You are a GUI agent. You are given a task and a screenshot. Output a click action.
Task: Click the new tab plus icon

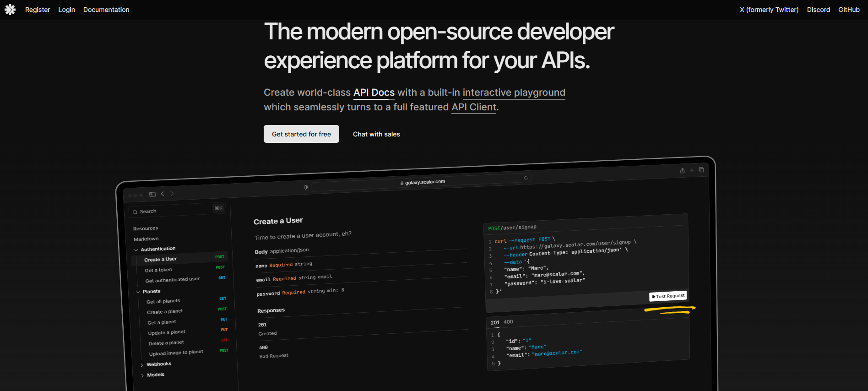pyautogui.click(x=692, y=170)
